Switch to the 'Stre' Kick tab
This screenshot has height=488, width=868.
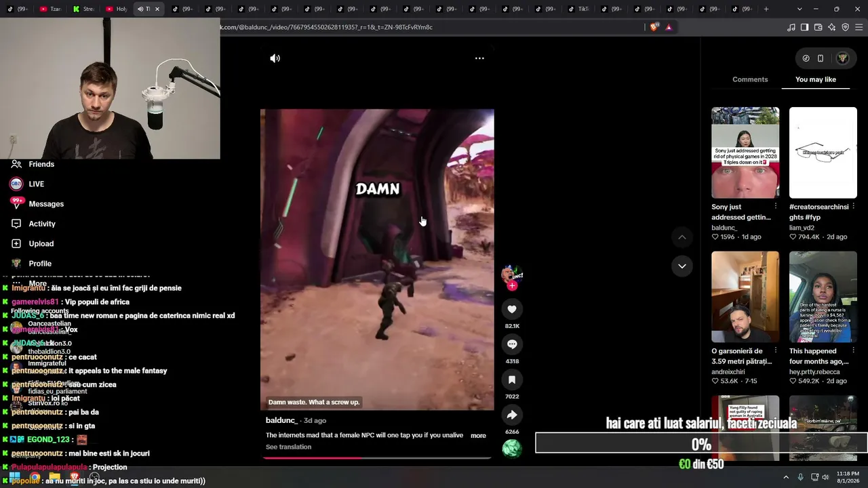tap(83, 9)
